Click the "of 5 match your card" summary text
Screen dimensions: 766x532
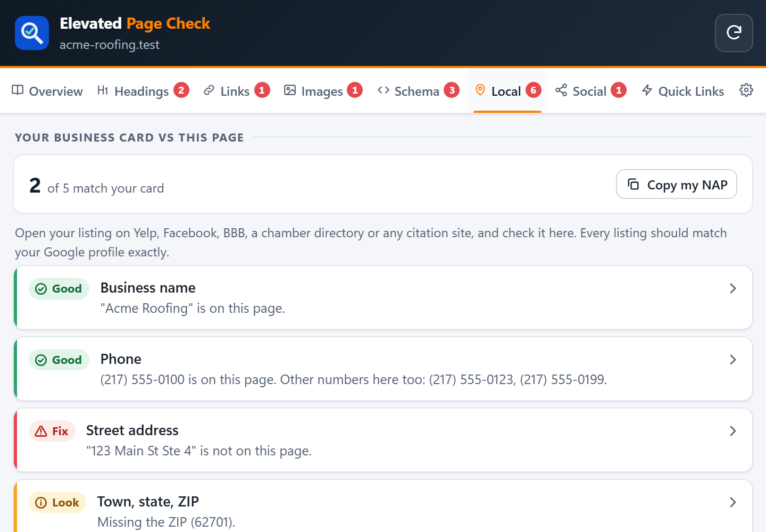pyautogui.click(x=105, y=188)
